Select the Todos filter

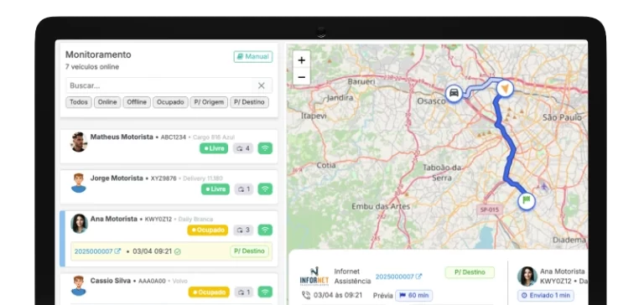click(x=79, y=102)
